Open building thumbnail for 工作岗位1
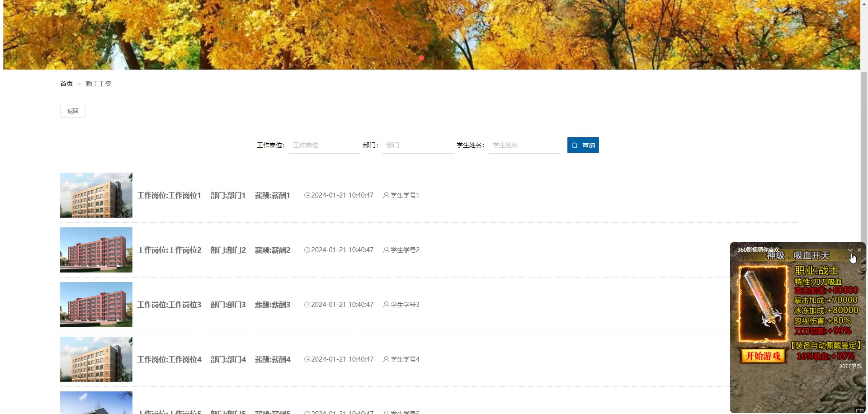Image resolution: width=868 pixels, height=414 pixels. pyautogui.click(x=96, y=195)
